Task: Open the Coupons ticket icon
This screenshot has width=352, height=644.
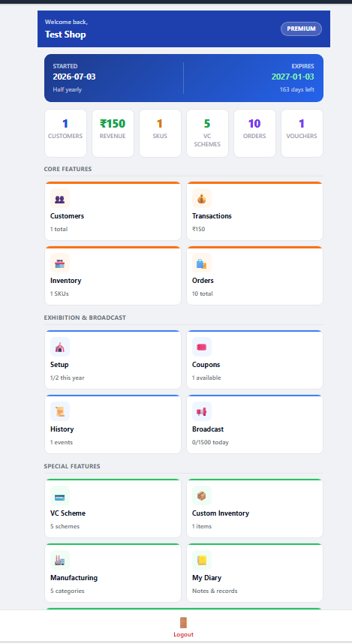Action: tap(202, 348)
